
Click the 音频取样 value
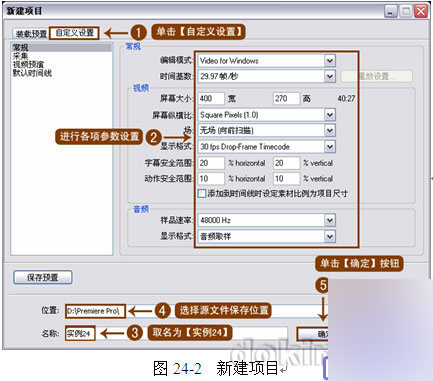(x=215, y=236)
